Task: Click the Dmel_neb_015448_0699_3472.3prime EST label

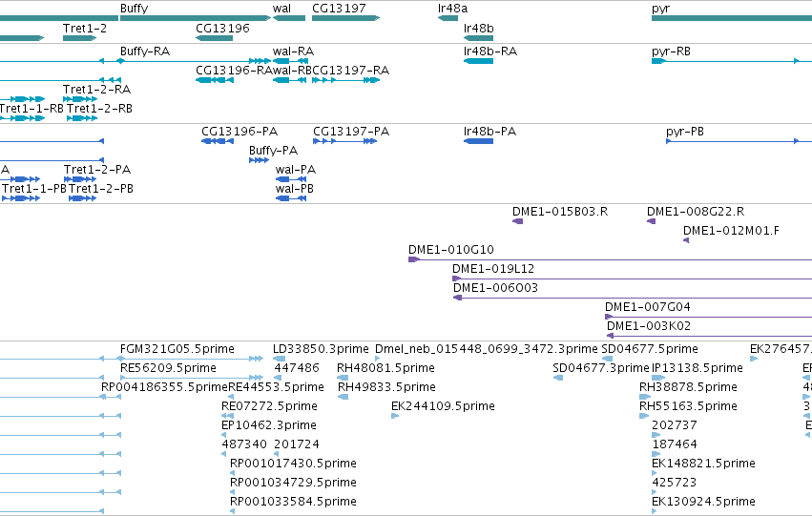Action: point(487,349)
